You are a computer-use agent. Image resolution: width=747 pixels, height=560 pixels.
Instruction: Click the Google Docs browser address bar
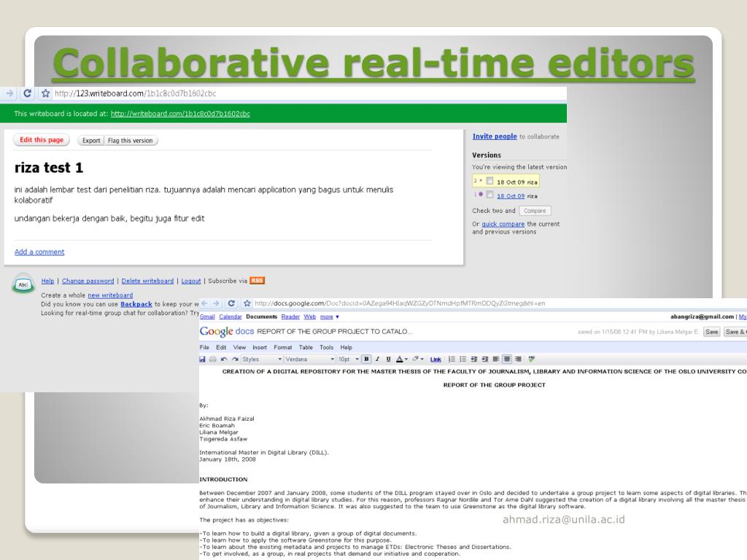(x=499, y=303)
